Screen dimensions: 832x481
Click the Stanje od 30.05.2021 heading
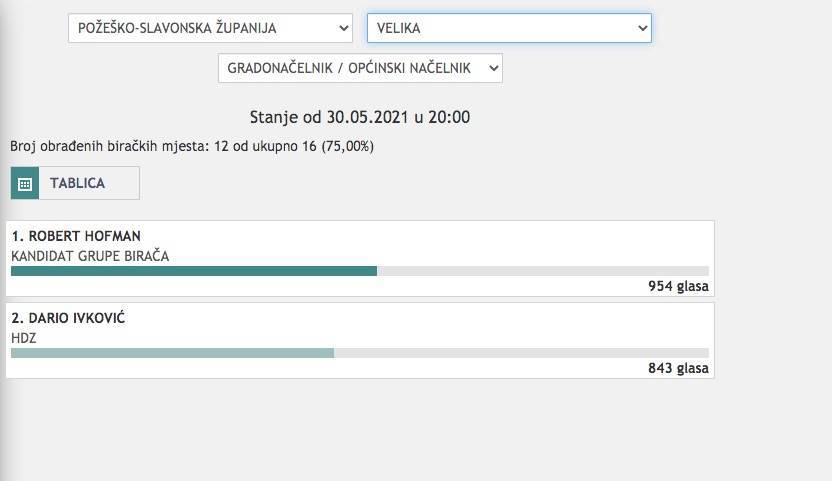359,117
